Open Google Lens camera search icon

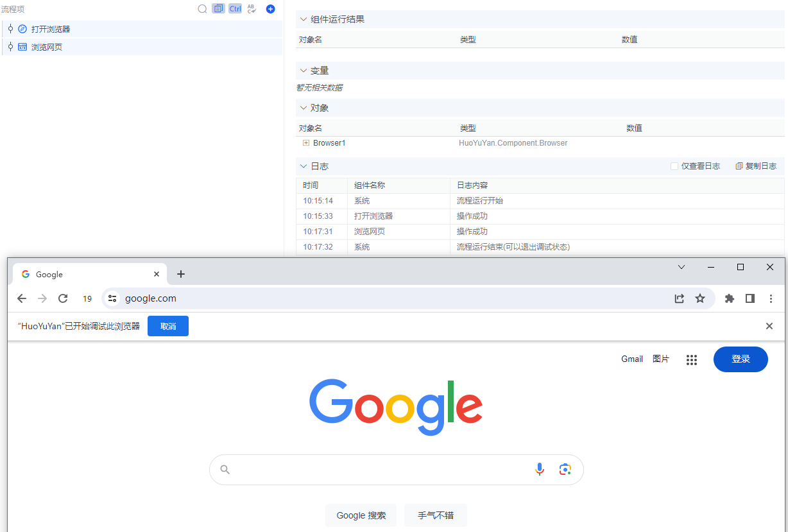(x=565, y=469)
